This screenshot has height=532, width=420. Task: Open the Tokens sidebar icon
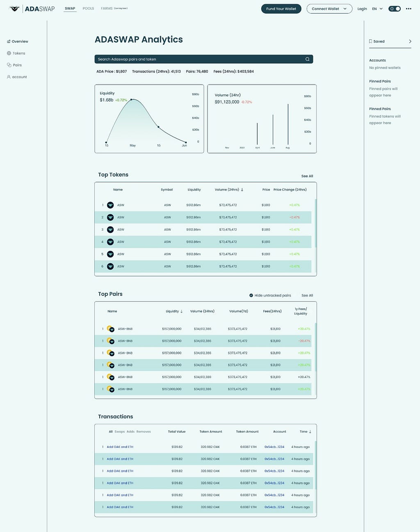9,53
